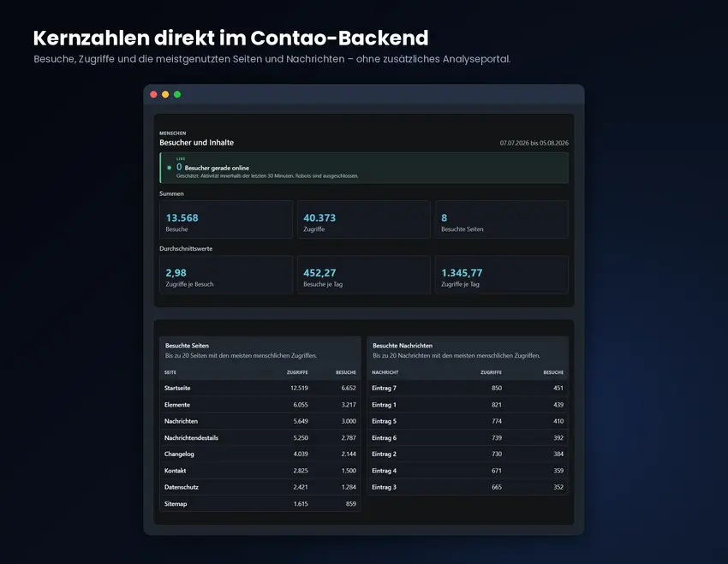Screen dimensions: 728x564
Task: Select the Eintrag 1 row
Action: pos(468,405)
